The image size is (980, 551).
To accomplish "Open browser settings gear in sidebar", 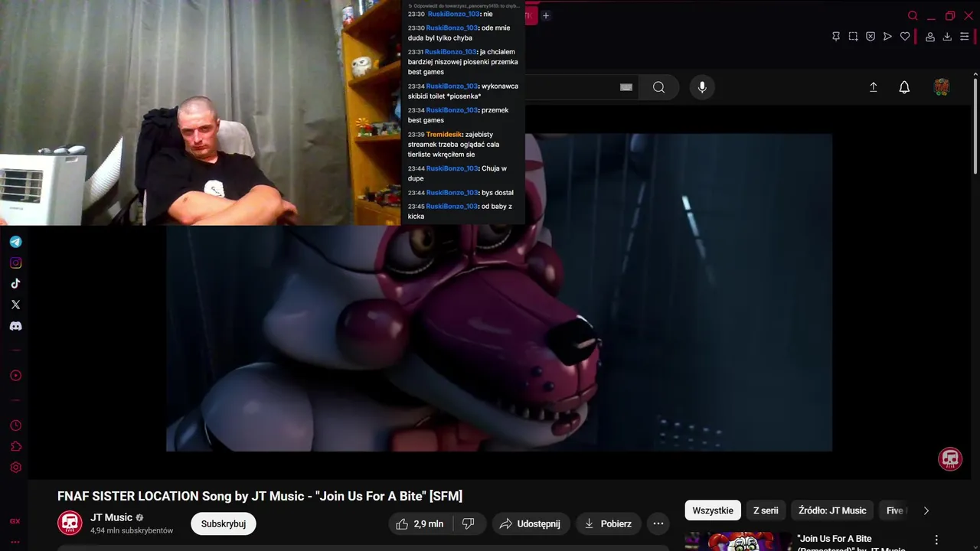I will pos(15,468).
